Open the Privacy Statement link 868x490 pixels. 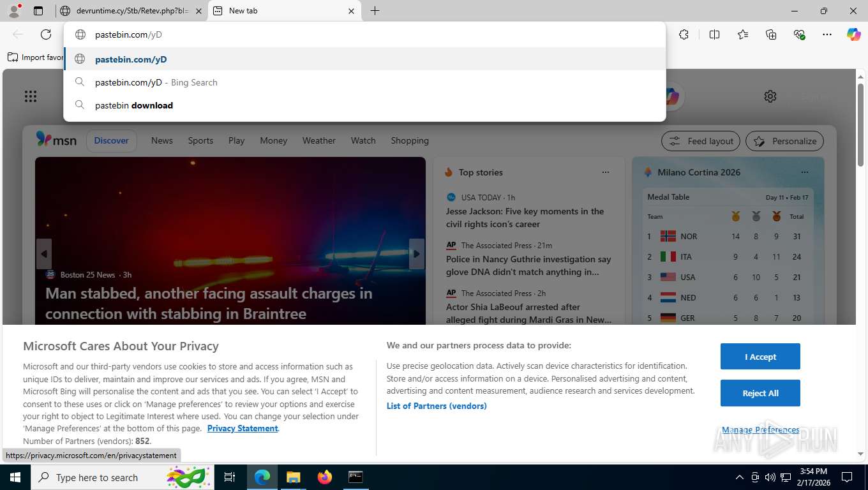click(x=243, y=428)
